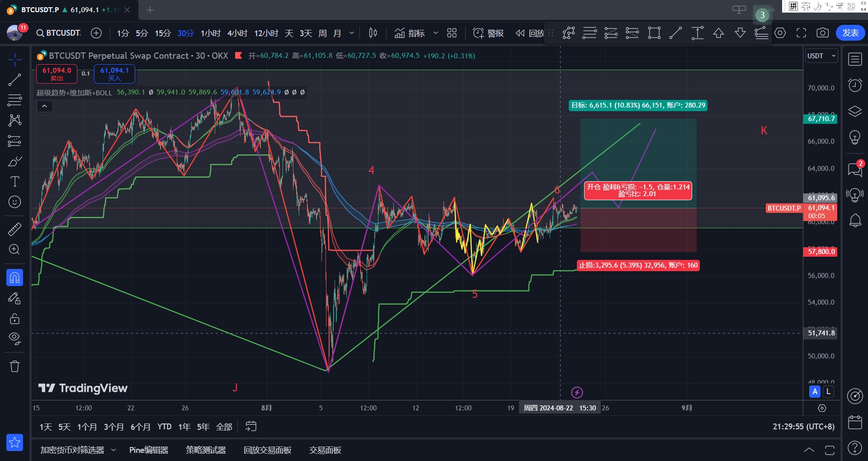Toggle stay in drawing mode
This screenshot has height=461, width=868.
(x=14, y=298)
